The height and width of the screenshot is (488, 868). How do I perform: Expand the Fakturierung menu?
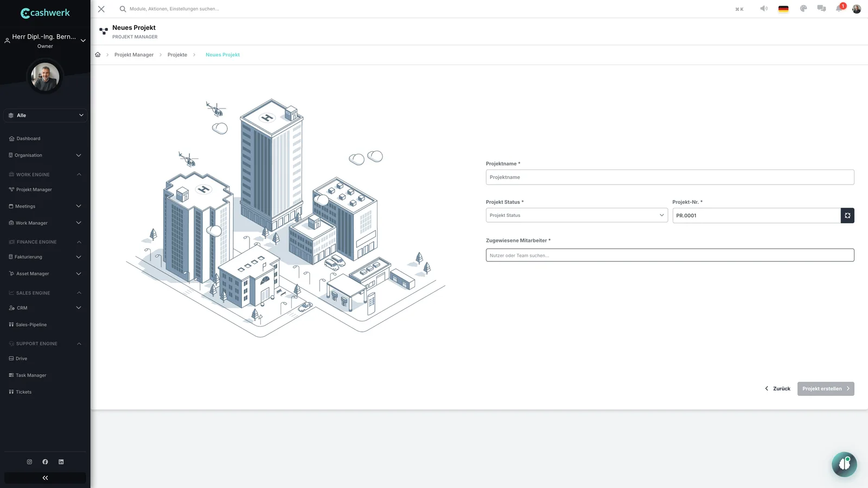click(45, 257)
